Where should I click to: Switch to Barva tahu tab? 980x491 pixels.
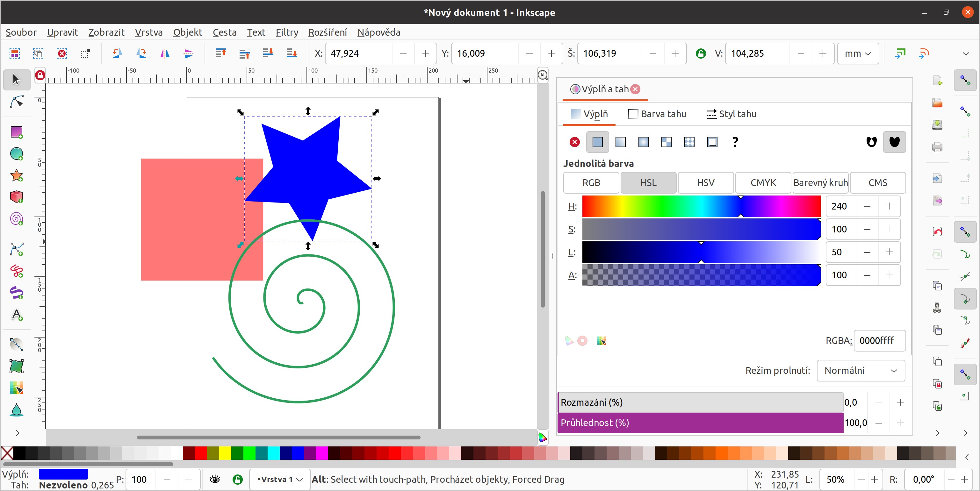[x=657, y=114]
